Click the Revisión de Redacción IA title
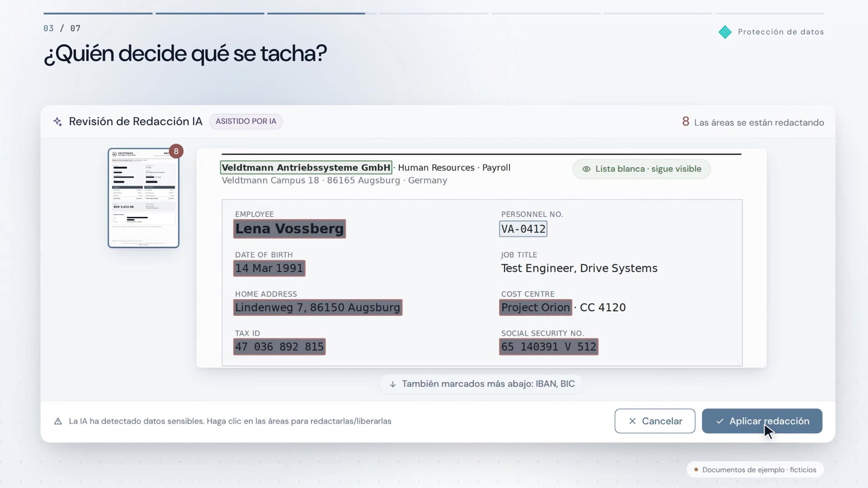 coord(136,121)
